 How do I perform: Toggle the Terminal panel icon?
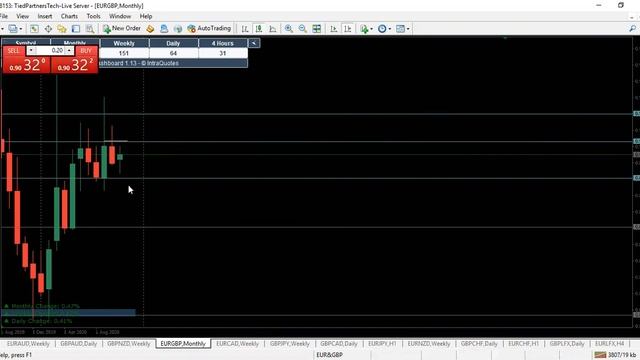click(x=76, y=29)
